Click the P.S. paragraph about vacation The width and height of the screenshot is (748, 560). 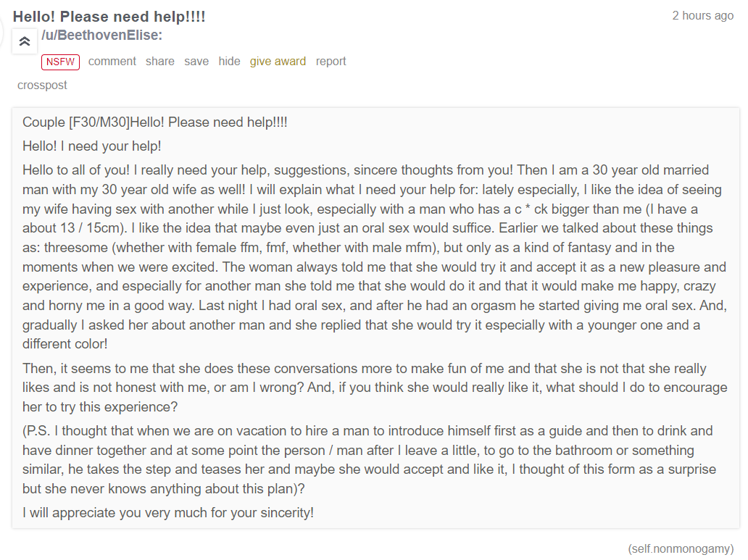tap(369, 460)
